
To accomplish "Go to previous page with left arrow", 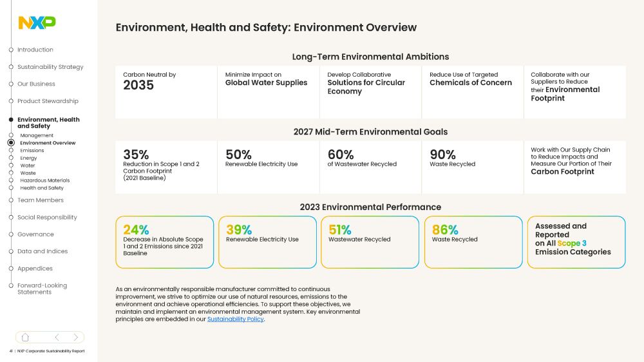I will point(57,337).
